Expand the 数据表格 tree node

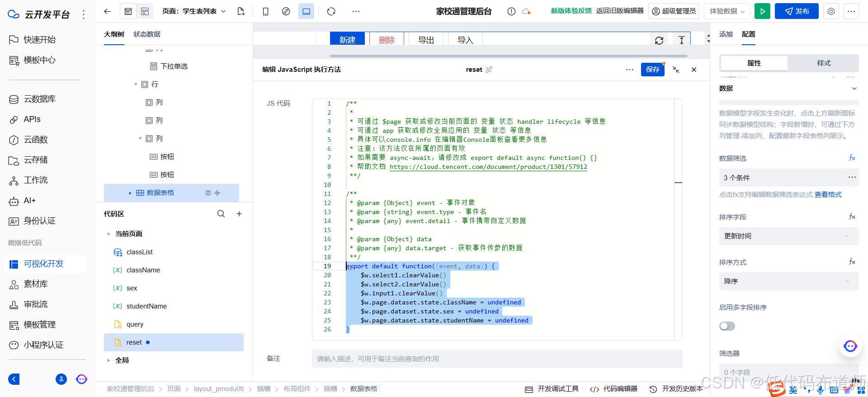[x=130, y=193]
